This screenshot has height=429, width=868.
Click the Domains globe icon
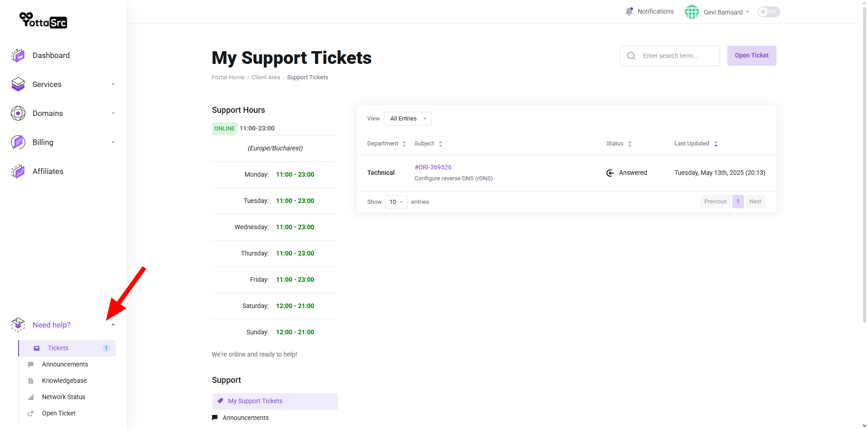tap(18, 113)
